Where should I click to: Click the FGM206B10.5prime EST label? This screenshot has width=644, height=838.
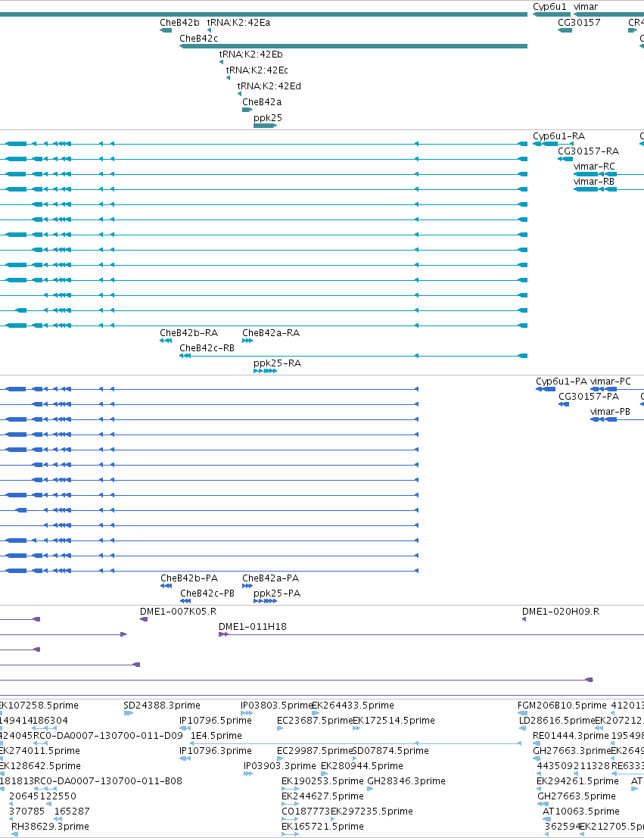562,706
